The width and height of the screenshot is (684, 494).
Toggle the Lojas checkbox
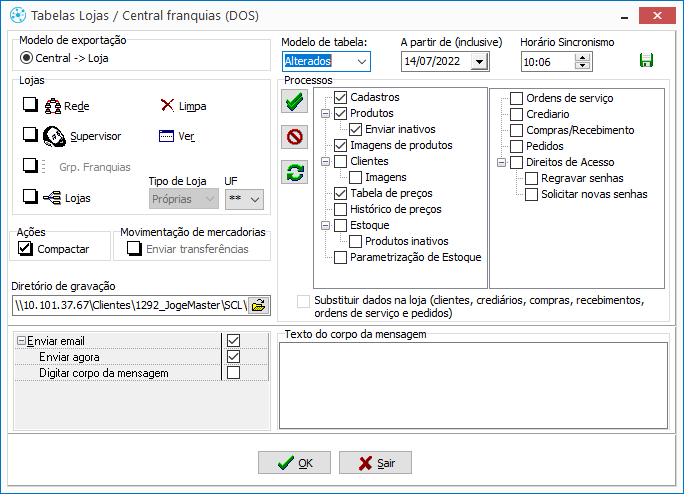30,197
